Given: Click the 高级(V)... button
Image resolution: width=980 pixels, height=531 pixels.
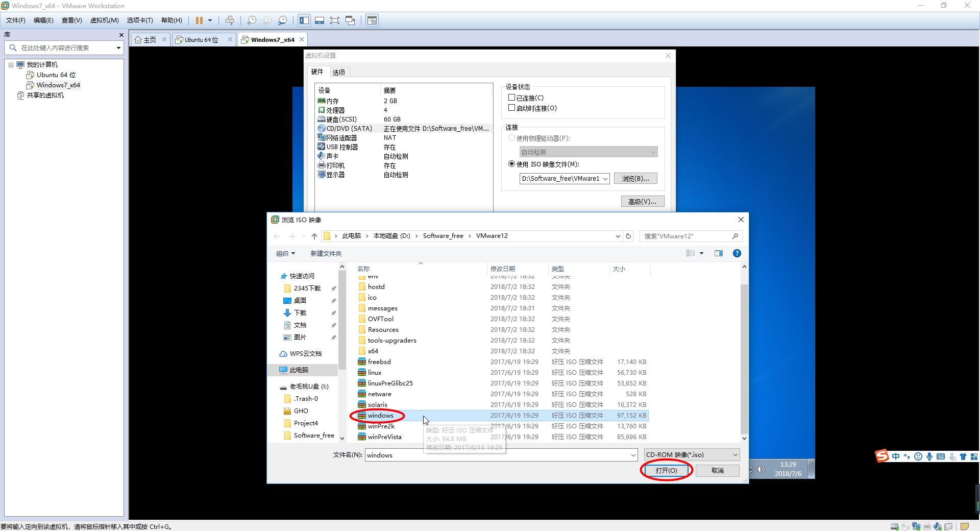Looking at the screenshot, I should [x=643, y=202].
